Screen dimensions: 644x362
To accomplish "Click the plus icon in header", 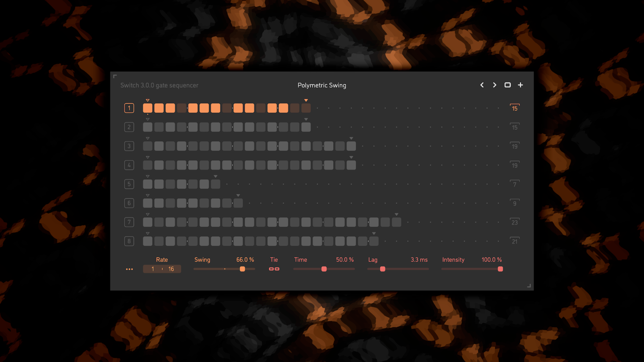I will (x=520, y=85).
